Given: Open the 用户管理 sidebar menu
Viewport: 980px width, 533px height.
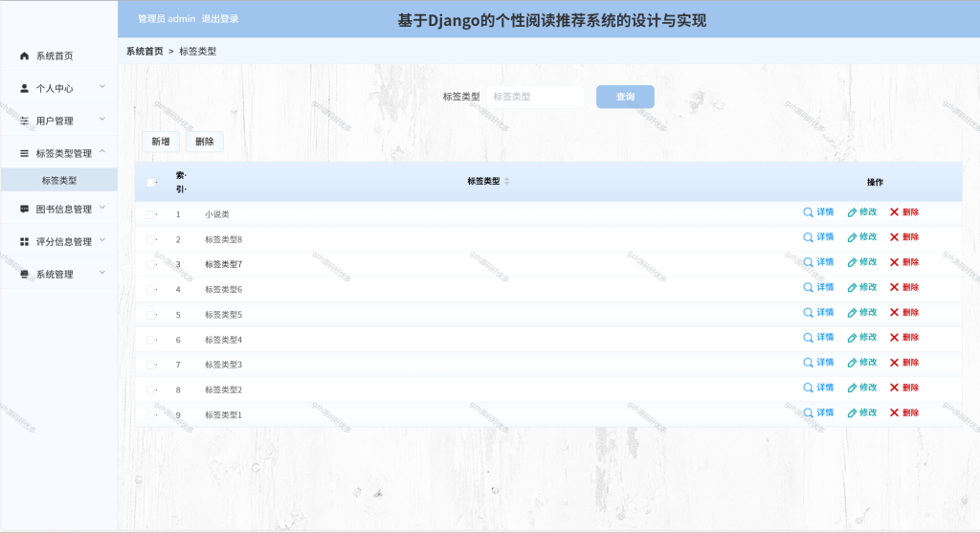Looking at the screenshot, I should tap(58, 121).
